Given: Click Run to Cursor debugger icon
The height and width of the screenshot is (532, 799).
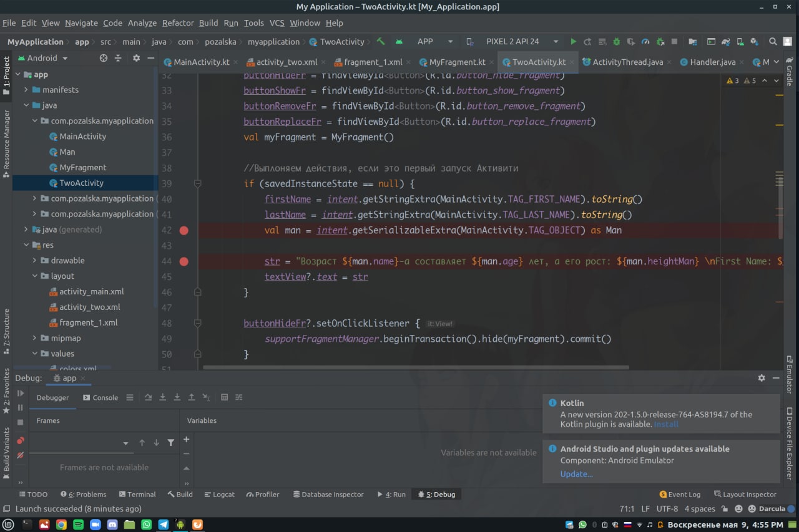Looking at the screenshot, I should [206, 397].
